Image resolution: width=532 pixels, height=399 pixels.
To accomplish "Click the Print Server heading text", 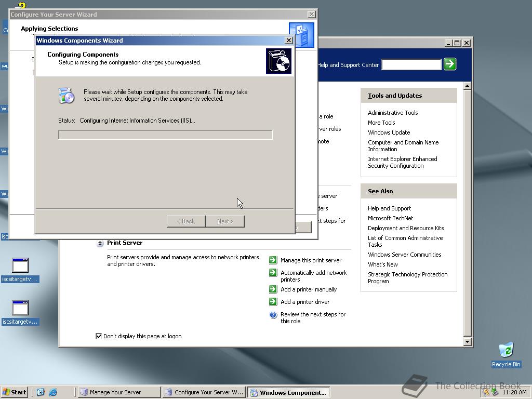I will click(125, 243).
